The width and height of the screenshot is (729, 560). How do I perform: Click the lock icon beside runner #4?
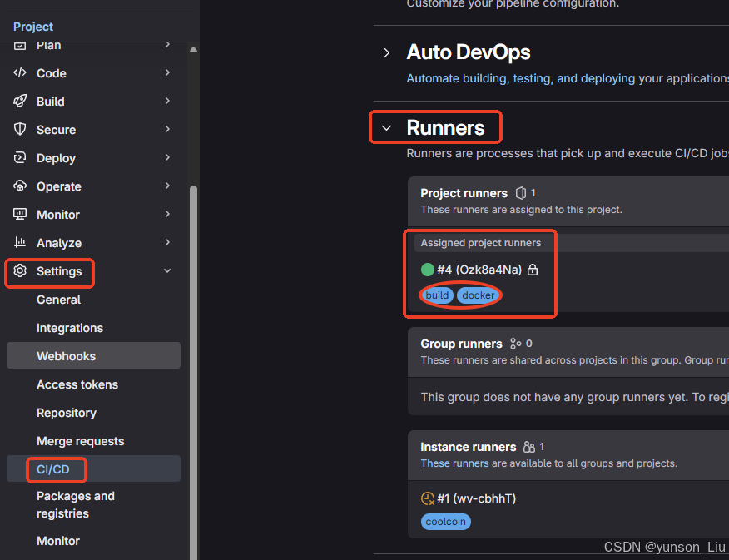(533, 270)
